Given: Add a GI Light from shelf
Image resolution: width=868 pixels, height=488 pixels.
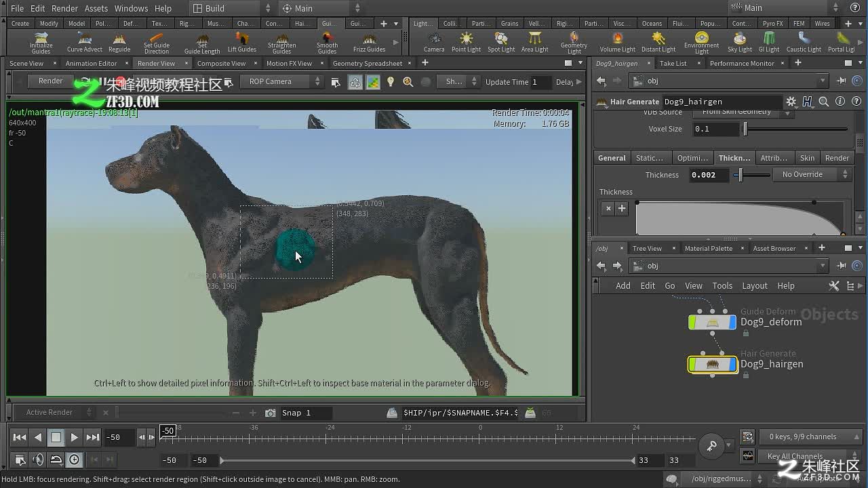Looking at the screenshot, I should (x=769, y=43).
